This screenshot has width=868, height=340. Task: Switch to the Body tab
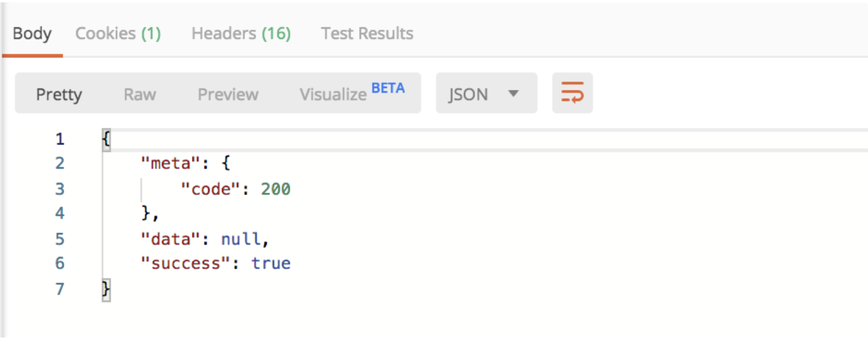click(32, 34)
